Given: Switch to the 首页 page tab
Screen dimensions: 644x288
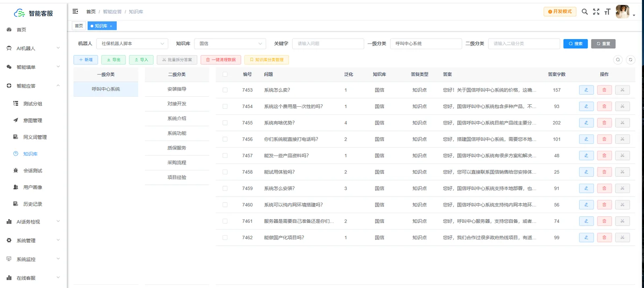Looking at the screenshot, I should (79, 26).
